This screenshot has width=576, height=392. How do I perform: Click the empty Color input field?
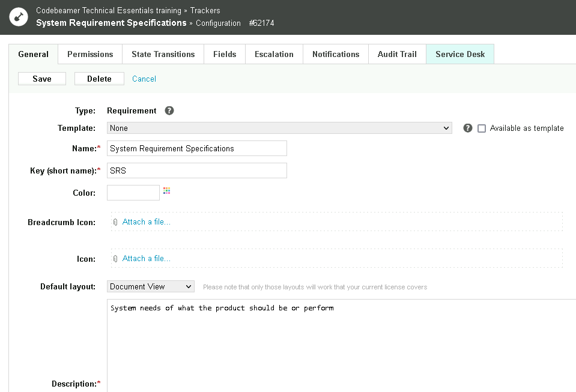point(133,193)
